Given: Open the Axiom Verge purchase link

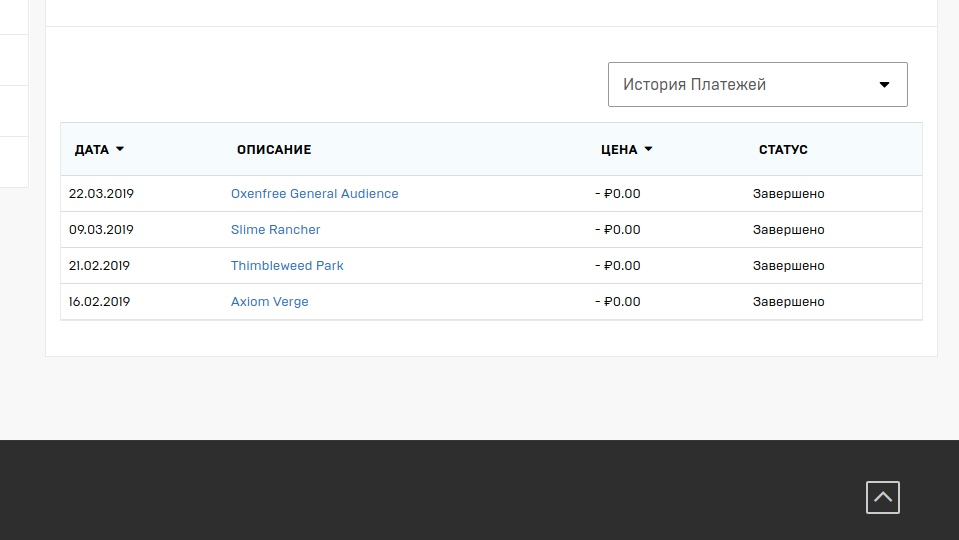Looking at the screenshot, I should coord(269,301).
